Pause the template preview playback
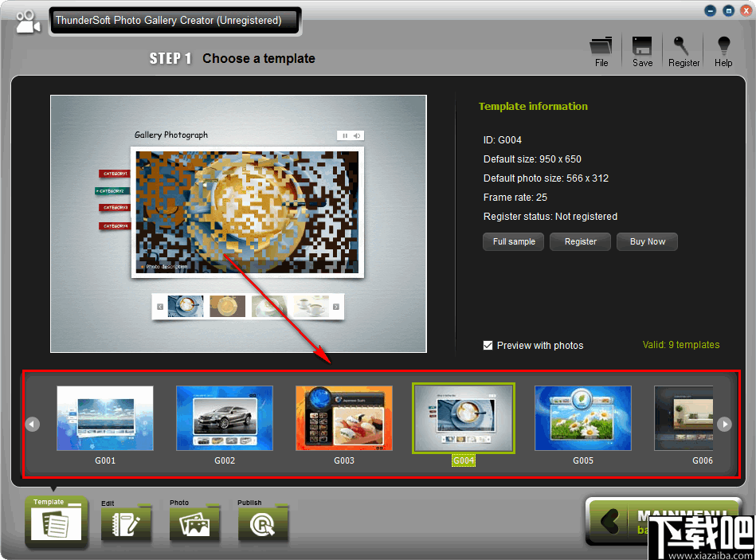Screen dimensions: 756x560 pos(345,135)
